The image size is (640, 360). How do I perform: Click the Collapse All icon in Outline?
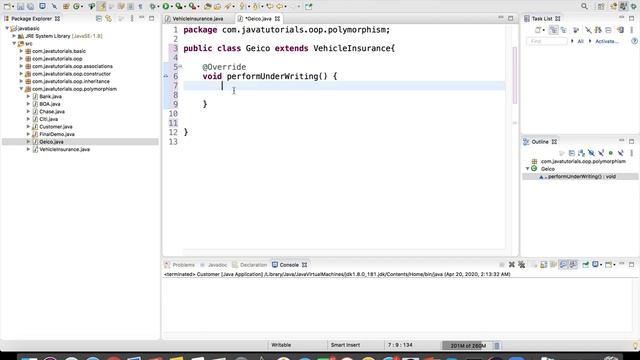click(572, 153)
